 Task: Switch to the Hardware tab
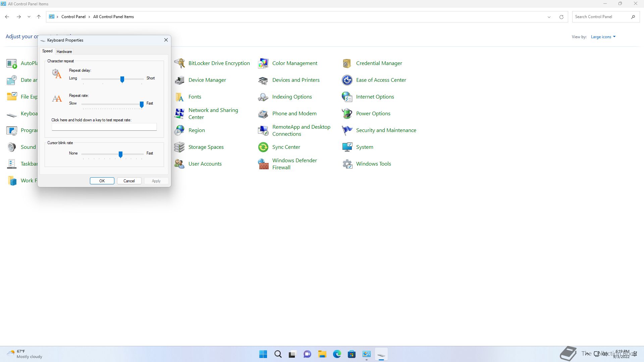64,52
